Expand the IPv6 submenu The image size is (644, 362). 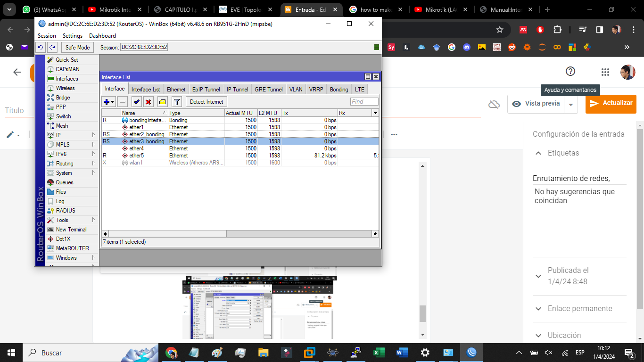click(93, 154)
